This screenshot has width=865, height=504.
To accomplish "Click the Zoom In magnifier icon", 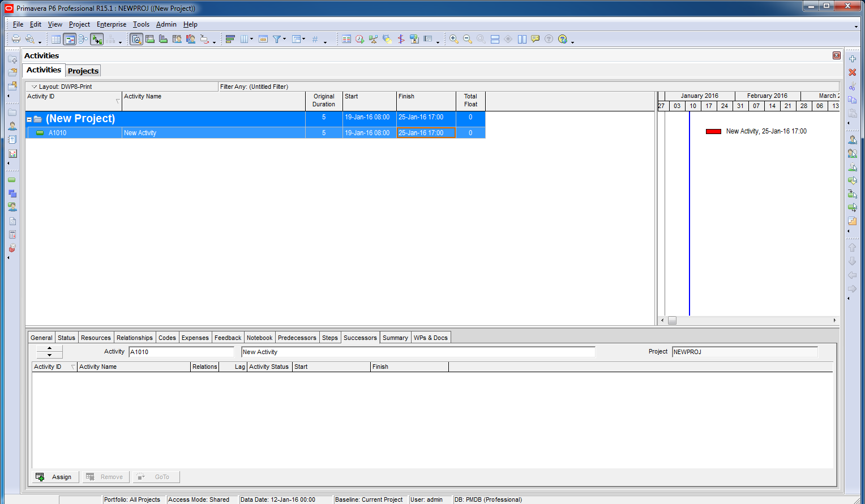I will [453, 39].
